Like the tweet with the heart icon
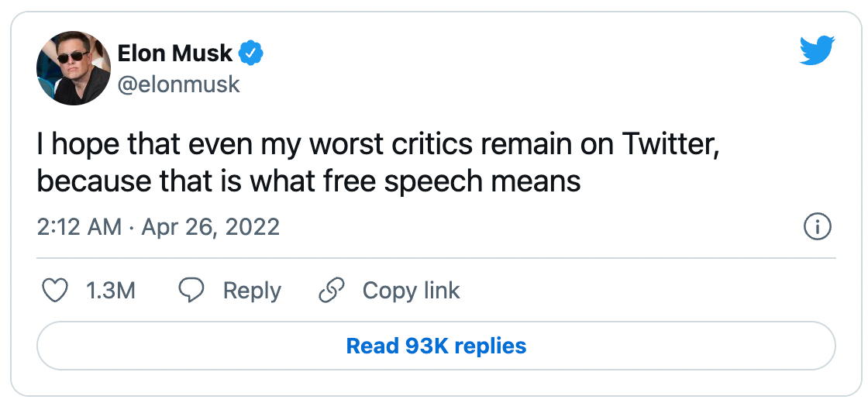This screenshot has width=868, height=403. (x=54, y=291)
